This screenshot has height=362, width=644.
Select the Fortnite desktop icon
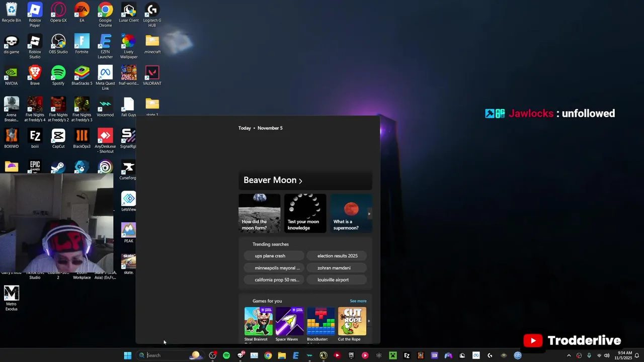pos(82,44)
